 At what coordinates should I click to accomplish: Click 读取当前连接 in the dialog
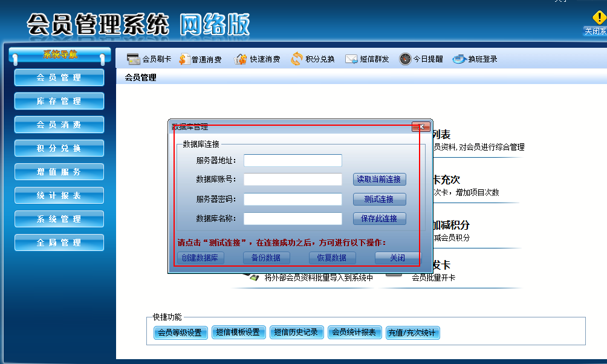(379, 179)
